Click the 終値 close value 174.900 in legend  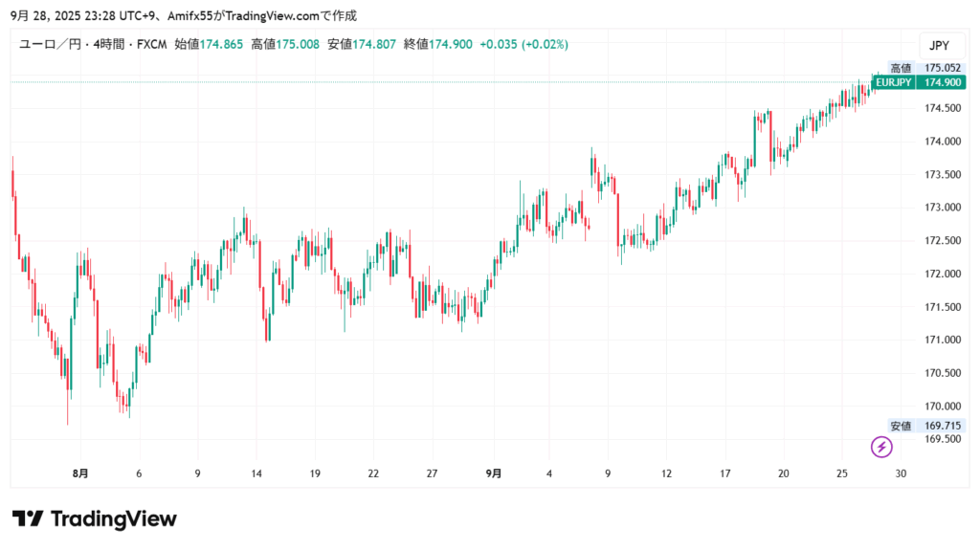(x=450, y=45)
